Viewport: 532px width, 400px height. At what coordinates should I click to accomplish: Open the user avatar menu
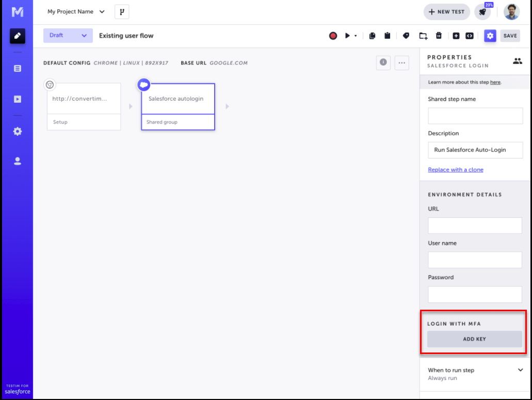[x=512, y=12]
